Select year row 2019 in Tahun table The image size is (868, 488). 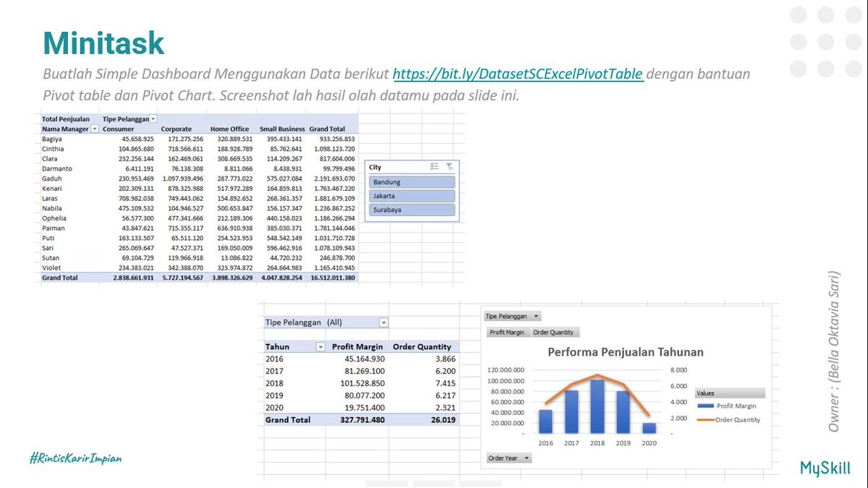(x=361, y=395)
